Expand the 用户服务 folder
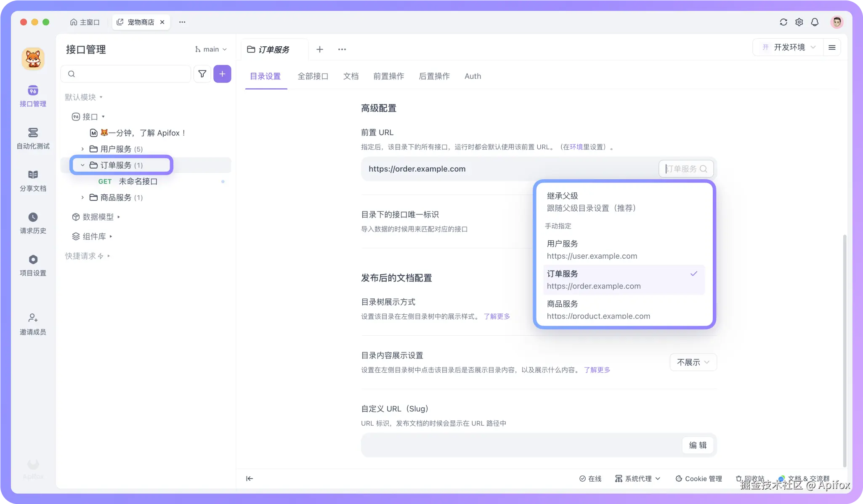This screenshot has width=863, height=504. click(82, 149)
